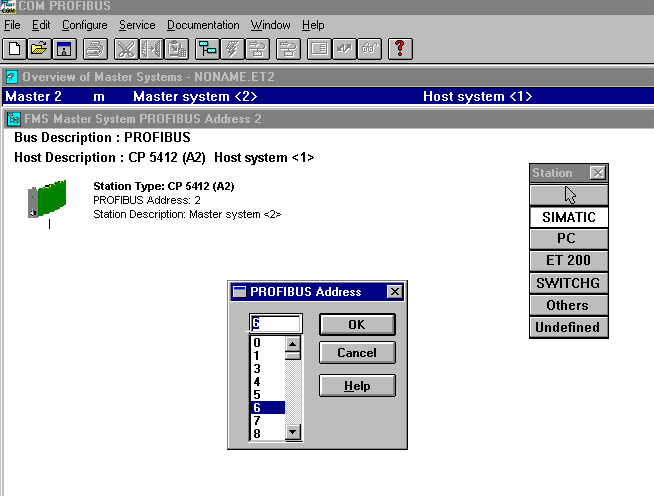Click the Station Description: Master system <2> text
The image size is (654, 496).
[x=187, y=214]
